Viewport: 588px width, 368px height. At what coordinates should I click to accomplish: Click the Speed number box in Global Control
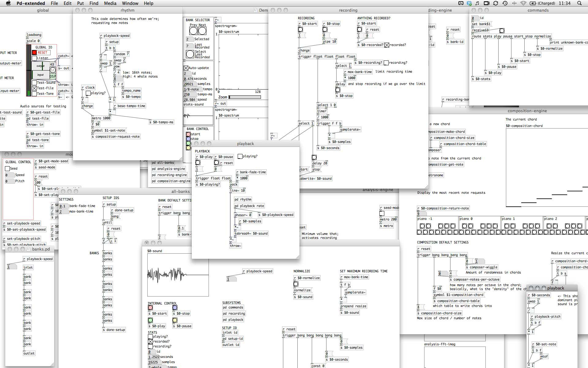pos(9,175)
